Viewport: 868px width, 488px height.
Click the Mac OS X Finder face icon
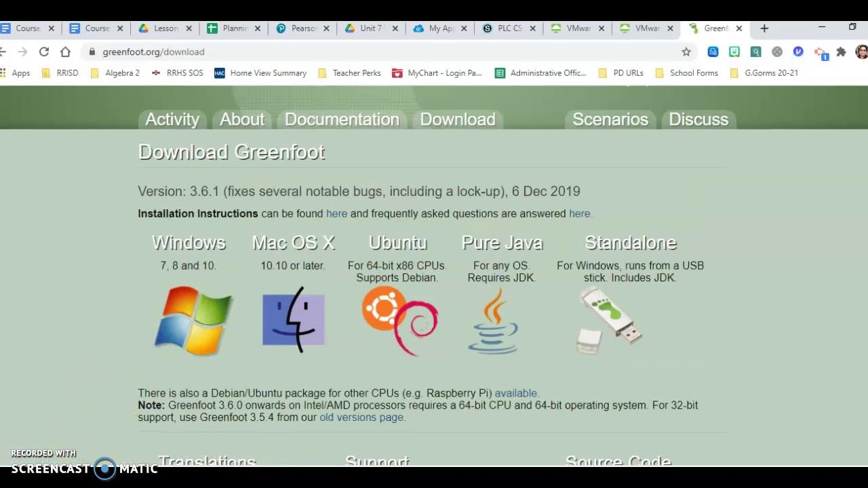coord(294,319)
